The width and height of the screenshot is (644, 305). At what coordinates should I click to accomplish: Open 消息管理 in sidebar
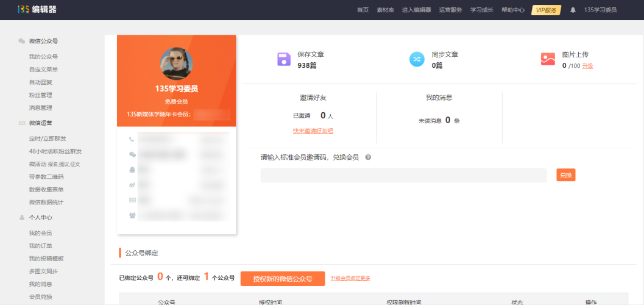pos(41,108)
